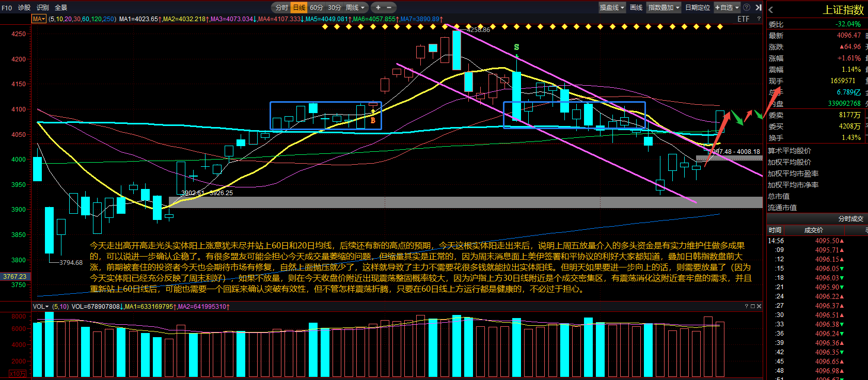The height and width of the screenshot is (380, 868).
Task: Expand the 指数叠加 overlay dropdown
Action: 664,7
